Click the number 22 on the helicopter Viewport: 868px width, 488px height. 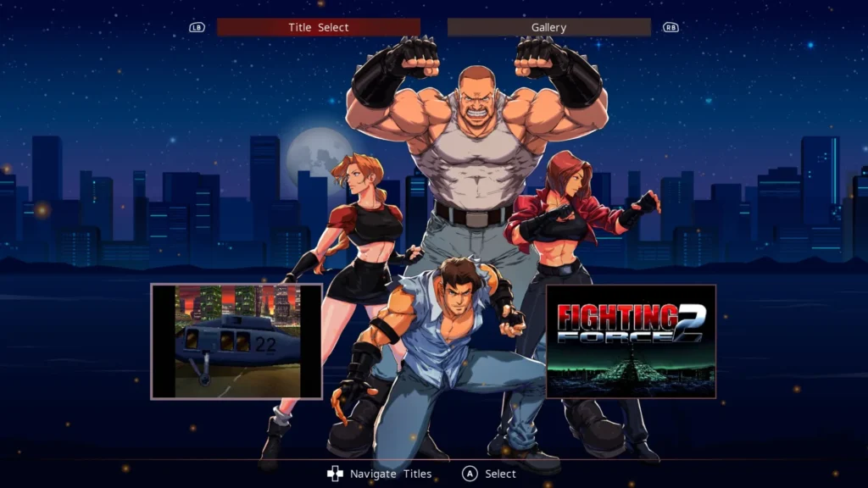265,343
